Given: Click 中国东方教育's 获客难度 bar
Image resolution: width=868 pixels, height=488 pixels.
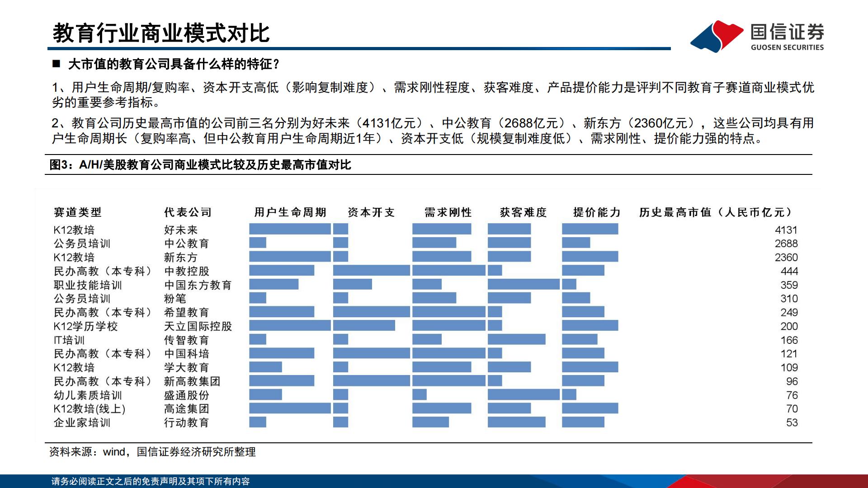Looking at the screenshot, I should click(524, 284).
